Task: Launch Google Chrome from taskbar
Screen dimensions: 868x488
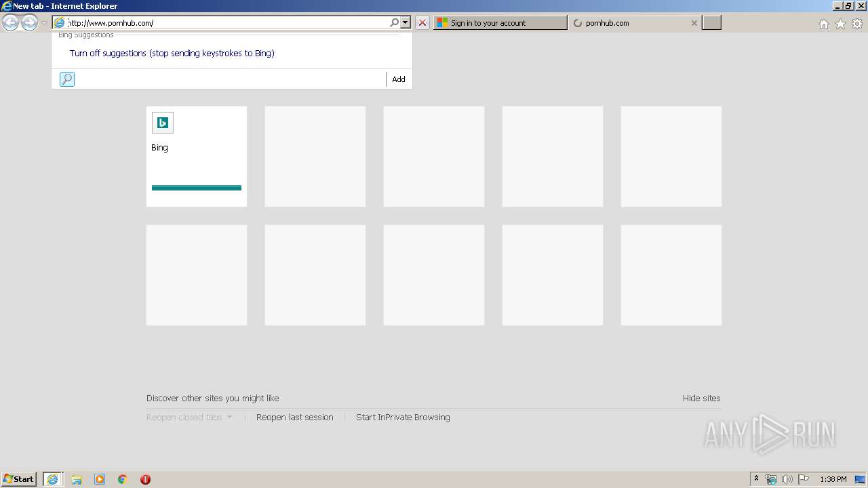Action: [x=123, y=479]
